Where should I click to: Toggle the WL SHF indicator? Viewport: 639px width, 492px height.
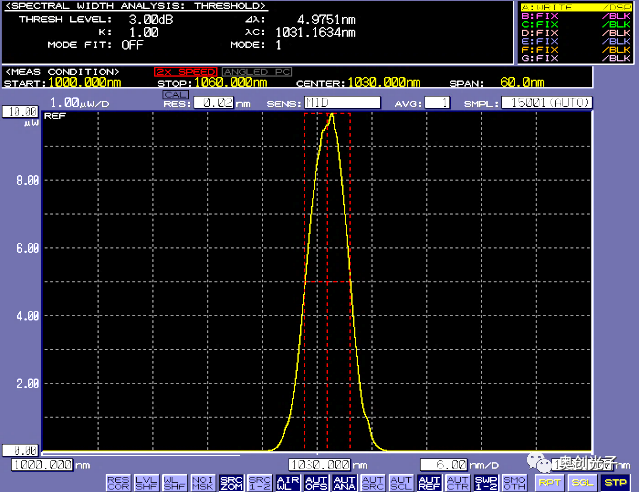pyautogui.click(x=174, y=483)
